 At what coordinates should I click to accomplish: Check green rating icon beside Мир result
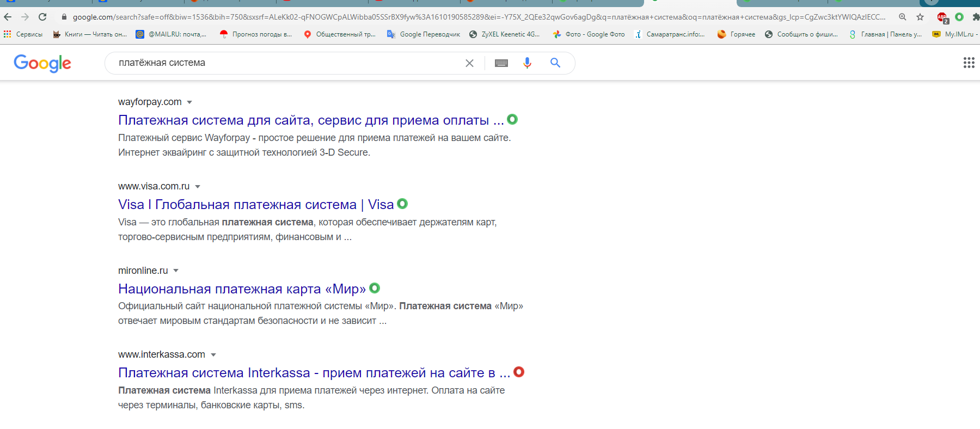click(x=375, y=288)
